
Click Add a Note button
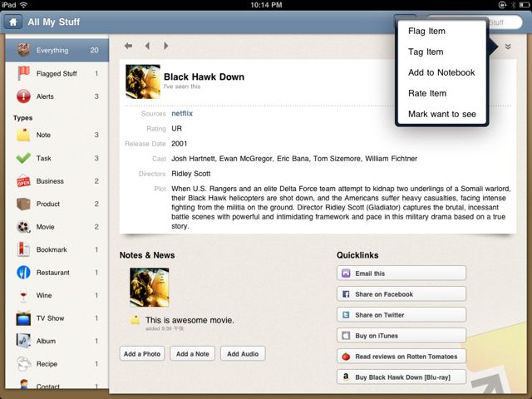click(x=192, y=354)
